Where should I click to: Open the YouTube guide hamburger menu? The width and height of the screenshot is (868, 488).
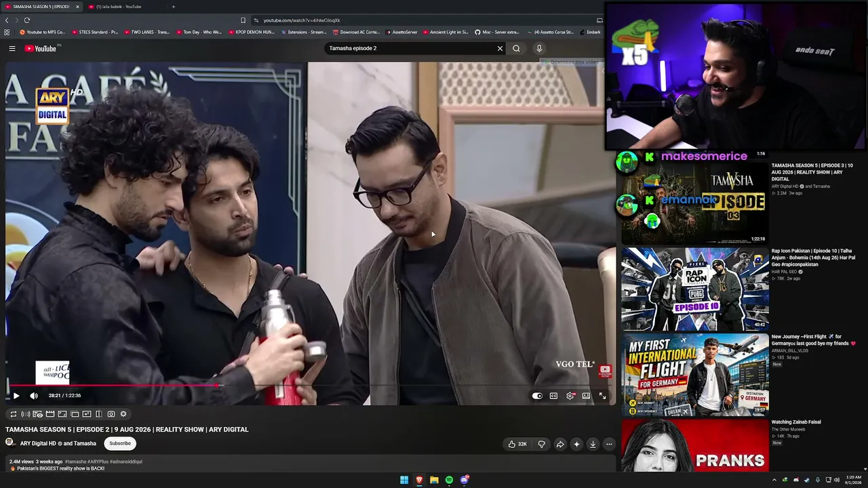[12, 48]
